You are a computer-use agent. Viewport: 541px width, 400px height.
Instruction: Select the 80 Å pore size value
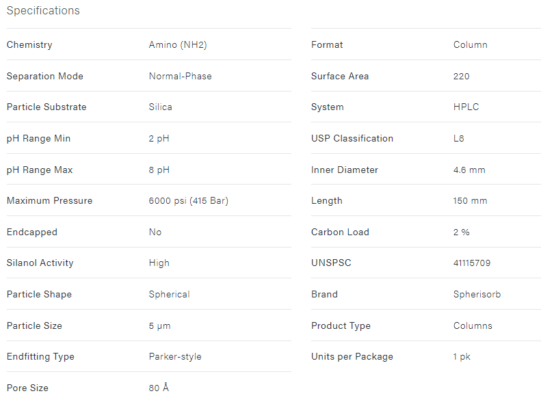click(x=159, y=388)
